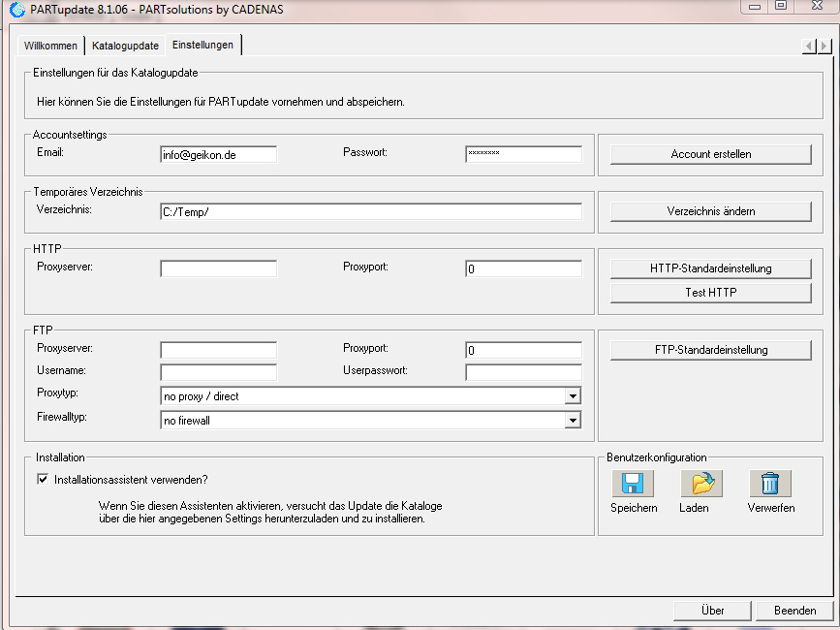Click the Beenden button
This screenshot has height=630, width=840.
[795, 611]
